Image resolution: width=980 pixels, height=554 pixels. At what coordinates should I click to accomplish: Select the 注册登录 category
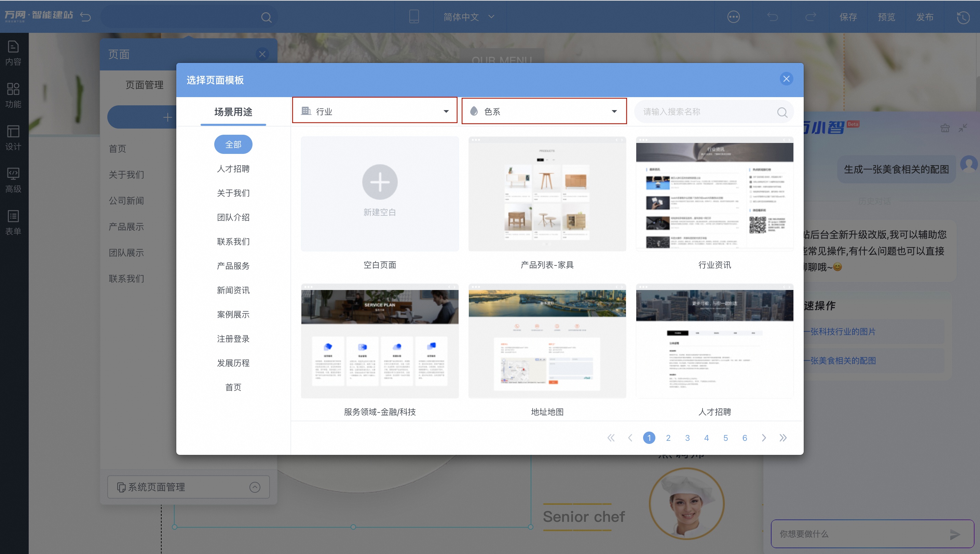pos(233,339)
